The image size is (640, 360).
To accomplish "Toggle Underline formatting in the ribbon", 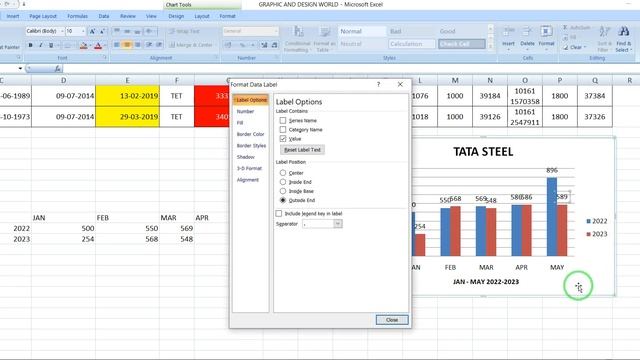I will (51, 45).
